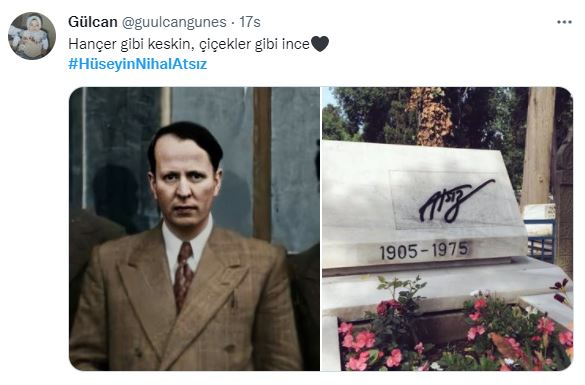Click the Atsız signature on the gravestone
The height and width of the screenshot is (385, 585).
pyautogui.click(x=454, y=201)
